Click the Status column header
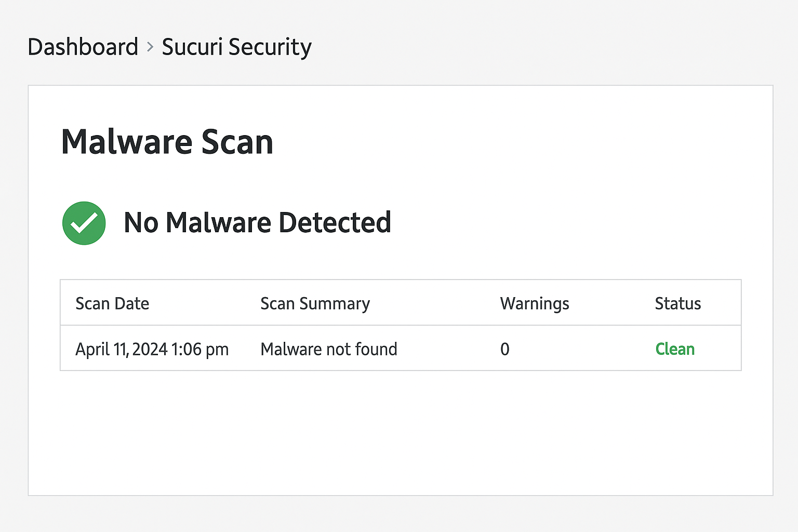Screen dimensions: 798x532 678,303
